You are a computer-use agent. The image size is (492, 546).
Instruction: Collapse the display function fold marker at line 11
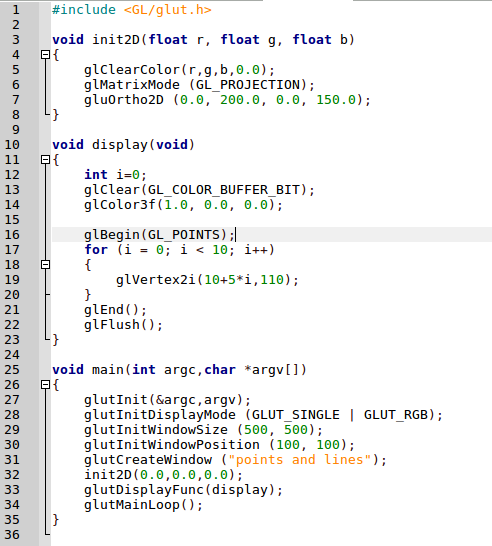click(46, 160)
